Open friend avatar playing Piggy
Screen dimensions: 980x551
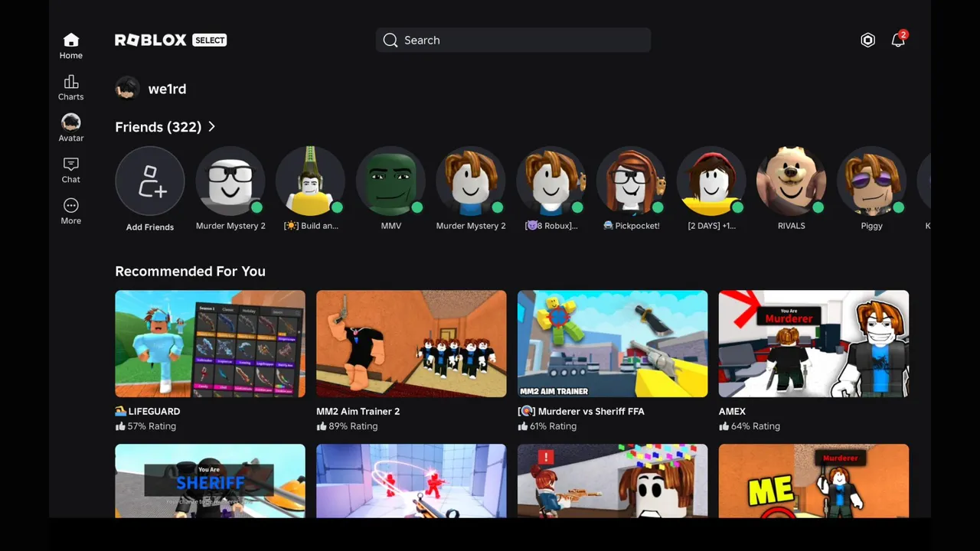click(871, 181)
